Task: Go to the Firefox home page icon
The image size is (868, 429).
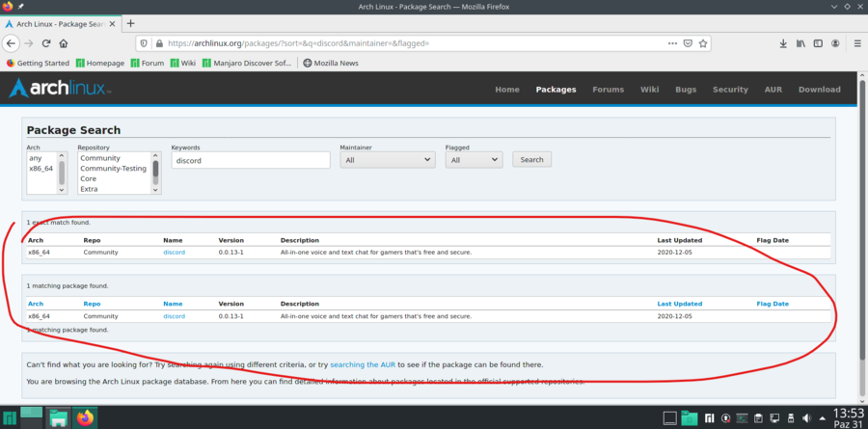Action: [63, 43]
